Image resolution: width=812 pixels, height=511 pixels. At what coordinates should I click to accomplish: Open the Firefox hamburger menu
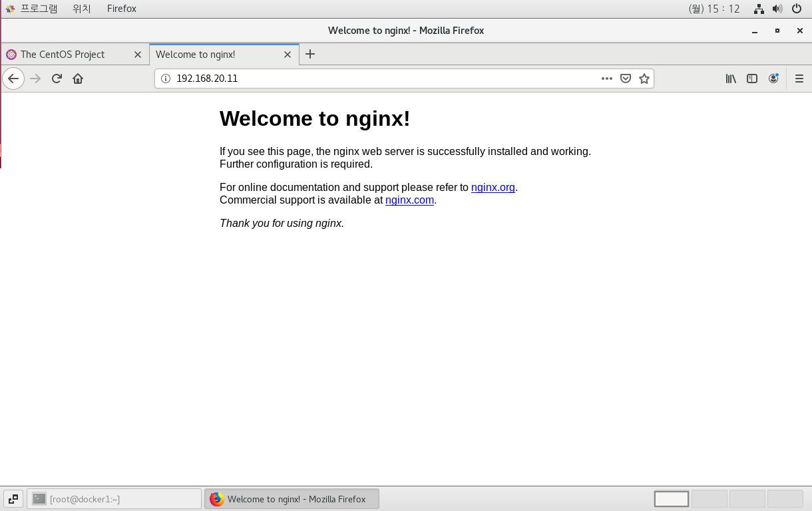click(x=799, y=79)
